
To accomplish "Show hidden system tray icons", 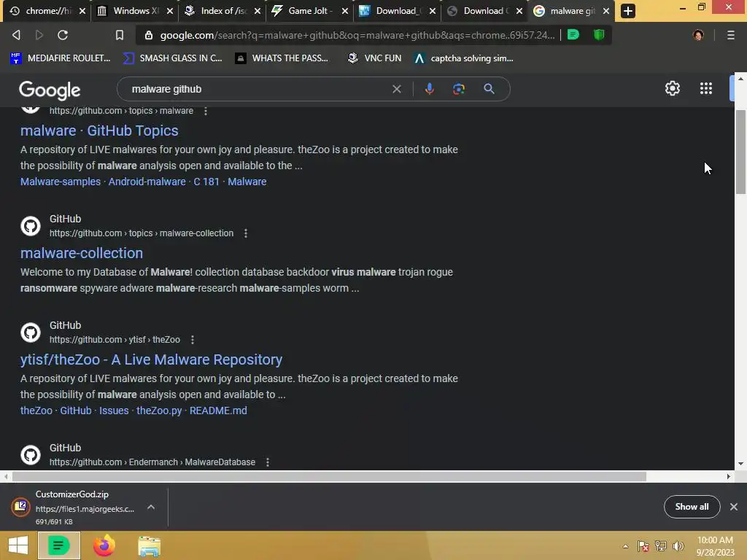I will tap(625, 546).
